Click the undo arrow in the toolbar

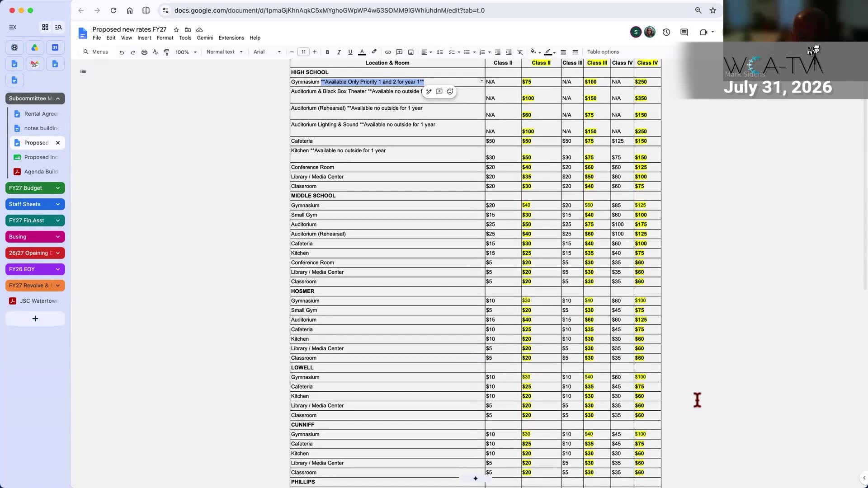(x=122, y=52)
